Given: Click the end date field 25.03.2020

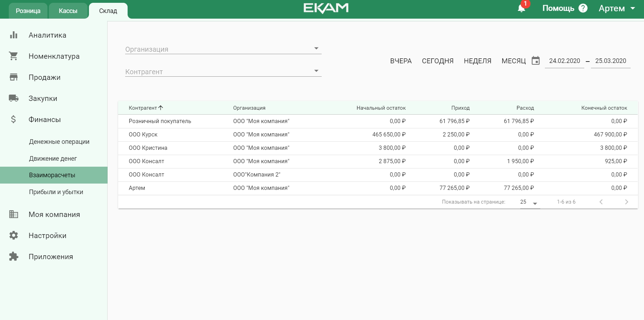Looking at the screenshot, I should (x=611, y=61).
